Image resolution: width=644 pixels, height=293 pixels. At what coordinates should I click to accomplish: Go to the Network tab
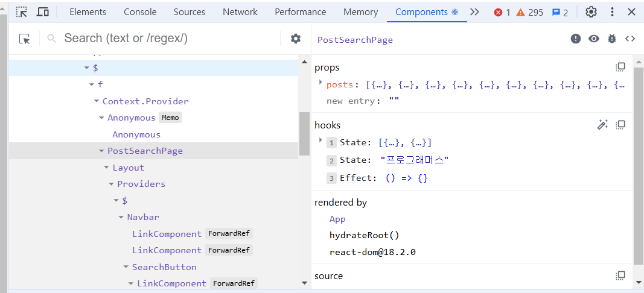240,12
